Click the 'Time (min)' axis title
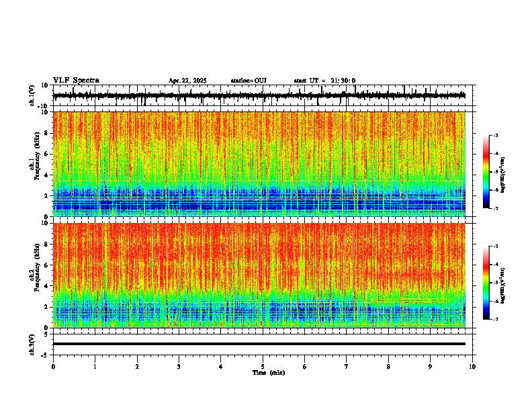 pyautogui.click(x=269, y=373)
